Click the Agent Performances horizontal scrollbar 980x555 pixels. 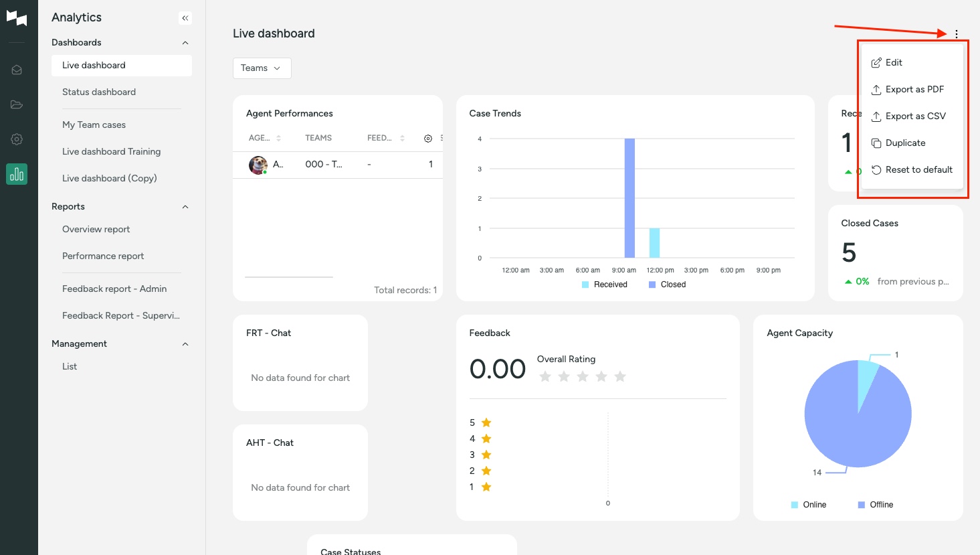[289, 277]
